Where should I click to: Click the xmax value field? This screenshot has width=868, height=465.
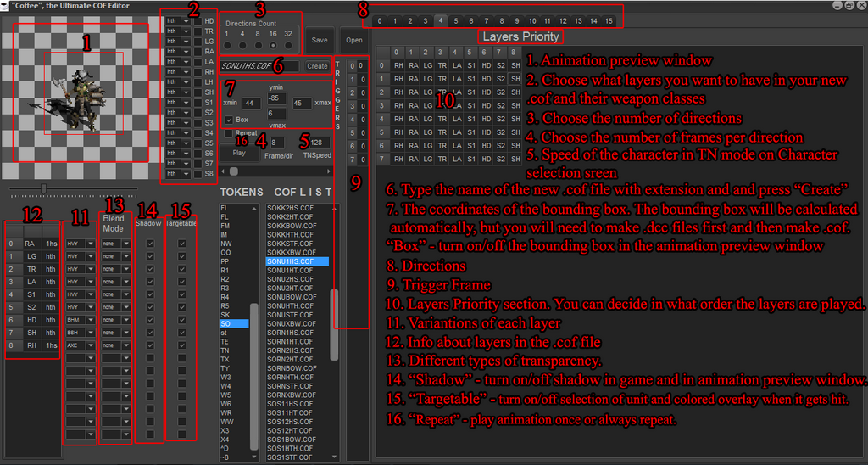click(x=303, y=104)
